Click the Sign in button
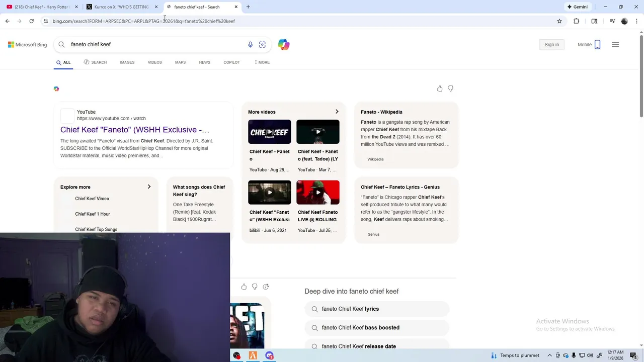 (551, 45)
